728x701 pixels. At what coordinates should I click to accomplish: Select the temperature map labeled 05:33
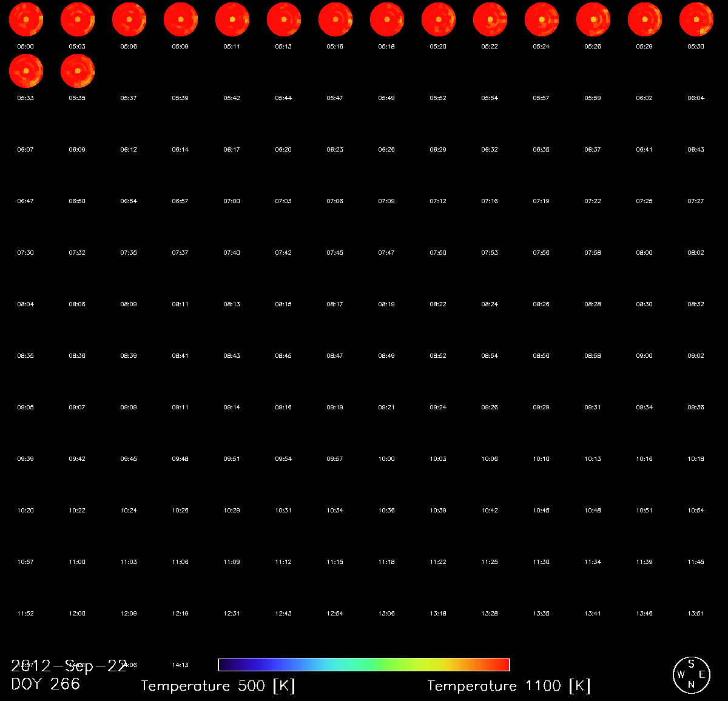tap(26, 71)
